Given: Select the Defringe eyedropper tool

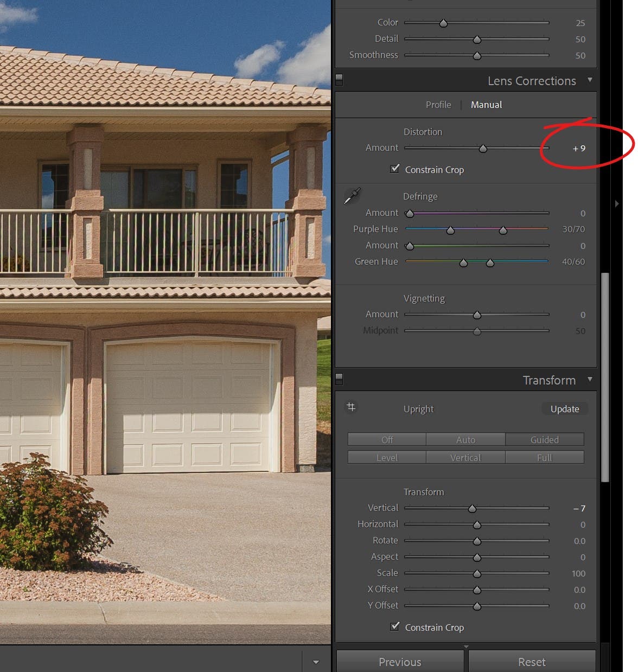Looking at the screenshot, I should pos(352,196).
